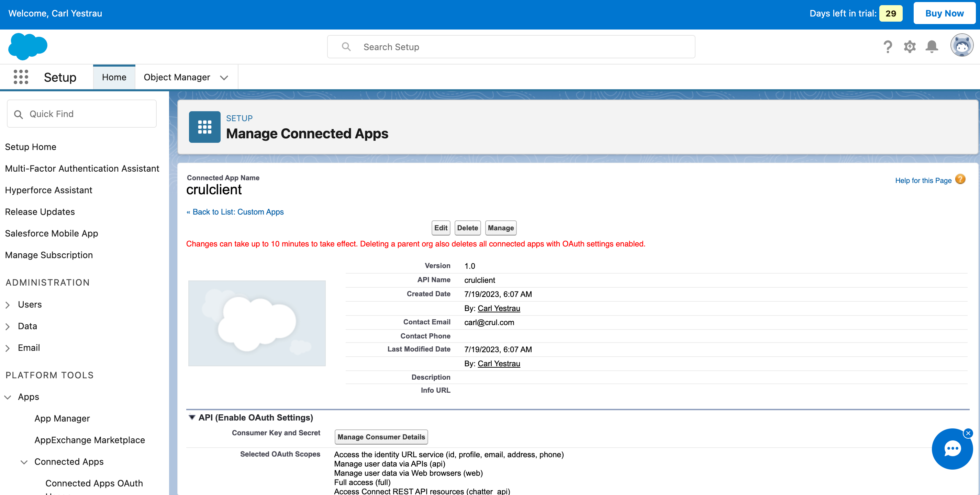Collapse the API (Enable OAuth Settings) section

[x=192, y=417]
